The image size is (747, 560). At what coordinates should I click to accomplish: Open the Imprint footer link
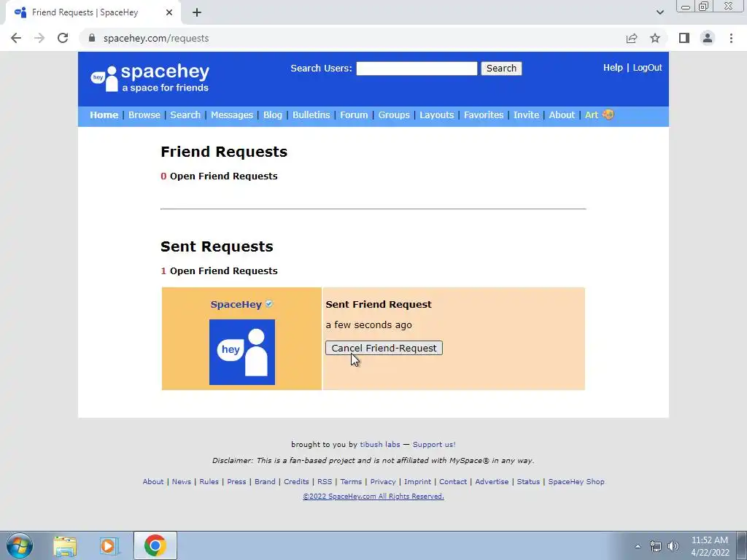(417, 481)
